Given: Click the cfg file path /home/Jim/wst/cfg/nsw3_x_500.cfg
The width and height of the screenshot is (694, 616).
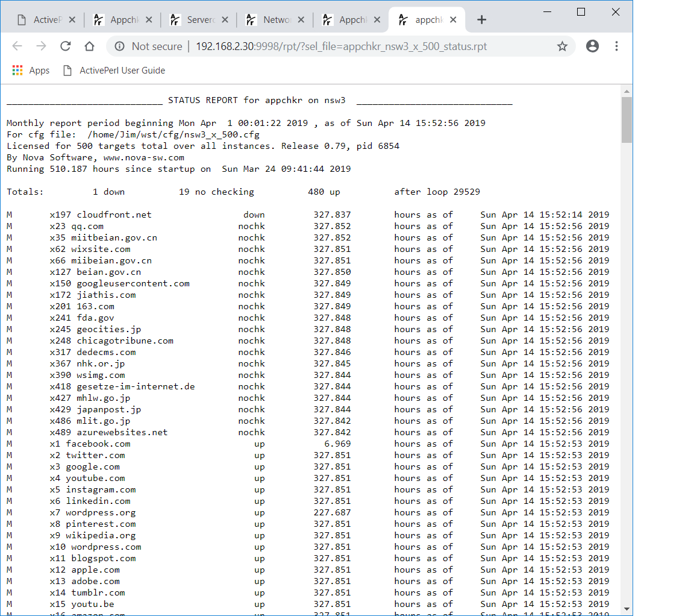Looking at the screenshot, I should click(173, 134).
